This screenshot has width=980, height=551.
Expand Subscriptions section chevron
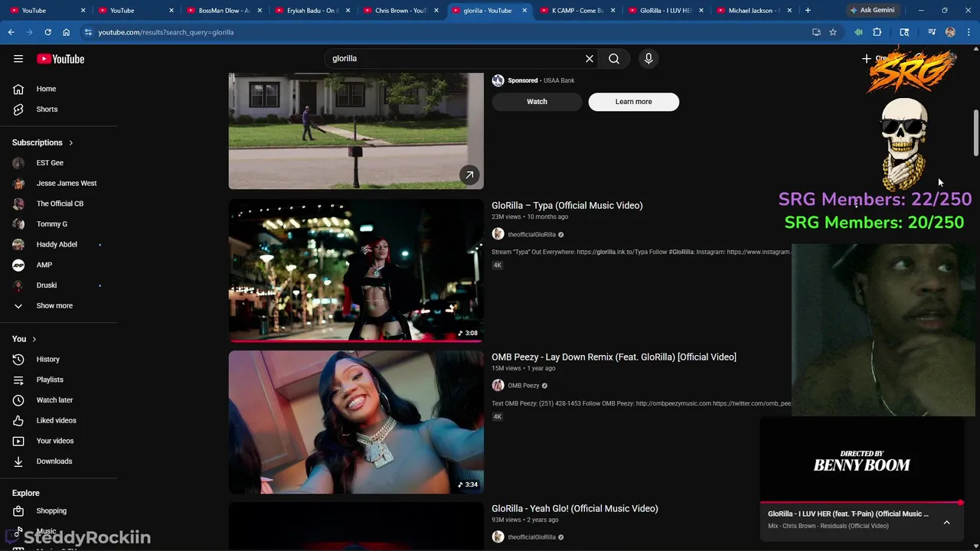(x=71, y=142)
